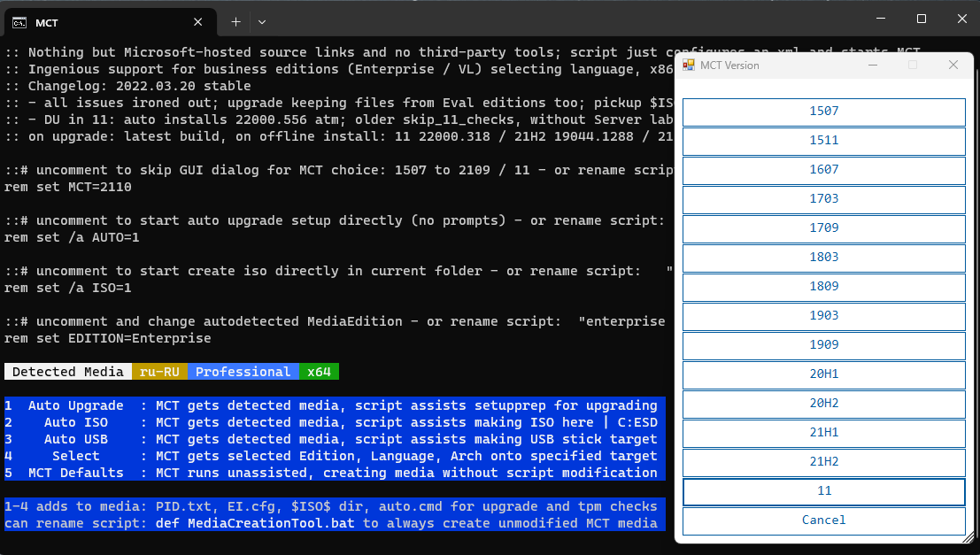Pick version 1809 from the list

point(824,288)
